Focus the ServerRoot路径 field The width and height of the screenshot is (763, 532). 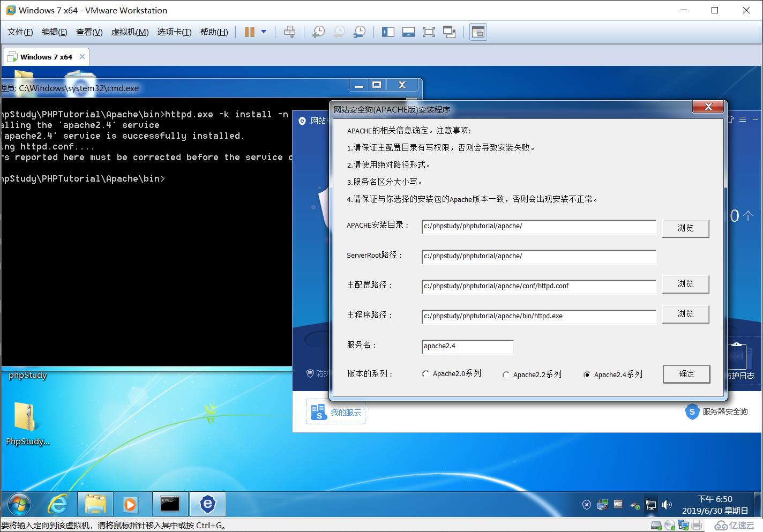pyautogui.click(x=539, y=257)
